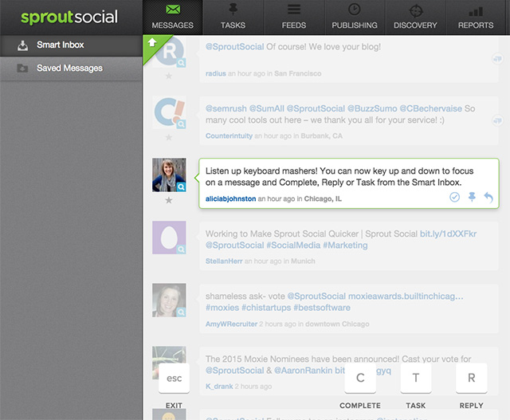510x420 pixels.
Task: Mark aliciabjohnston message as complete
Action: [x=454, y=197]
